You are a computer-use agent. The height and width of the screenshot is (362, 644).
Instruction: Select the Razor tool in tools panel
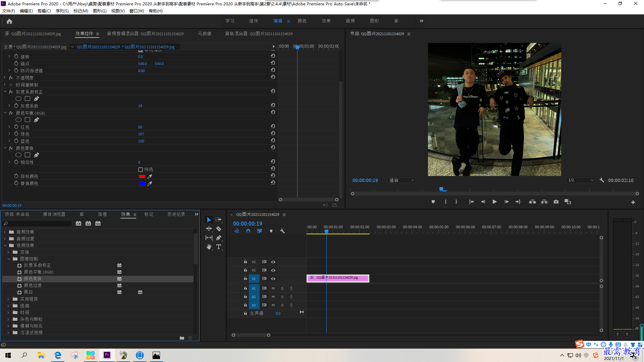219,229
